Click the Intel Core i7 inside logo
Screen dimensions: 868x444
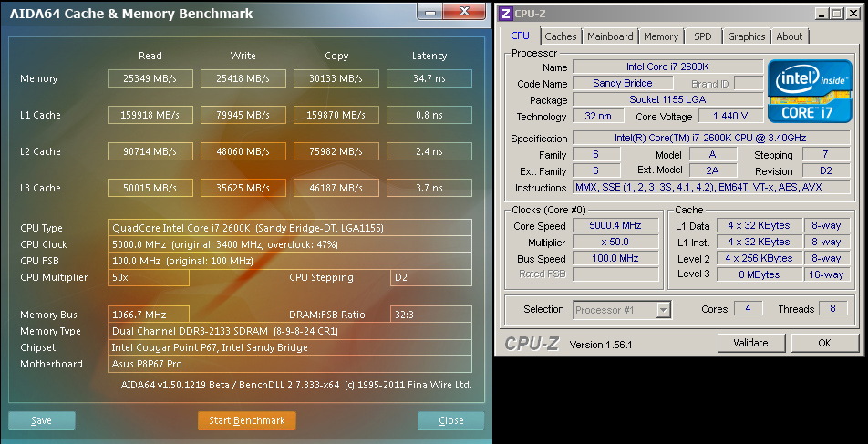click(x=809, y=91)
